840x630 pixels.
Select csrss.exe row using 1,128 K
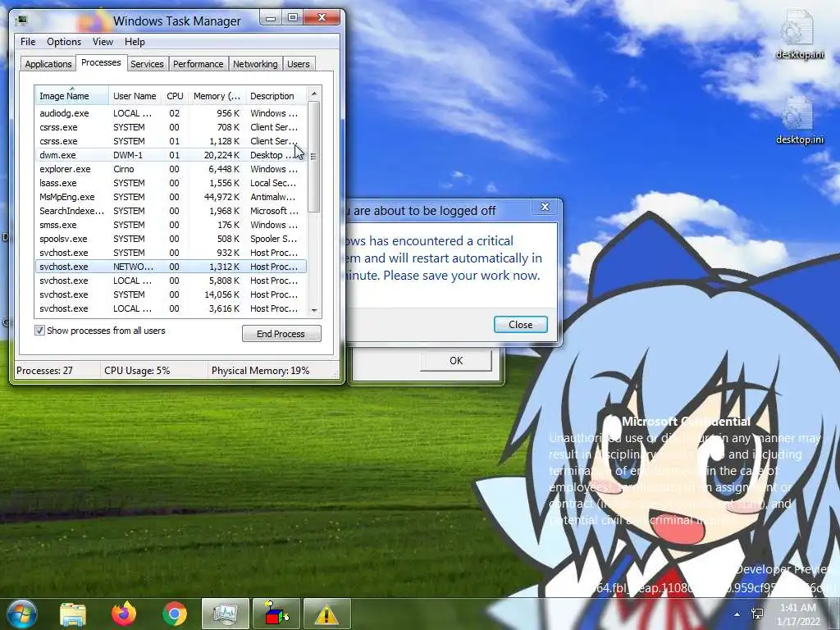pos(171,141)
